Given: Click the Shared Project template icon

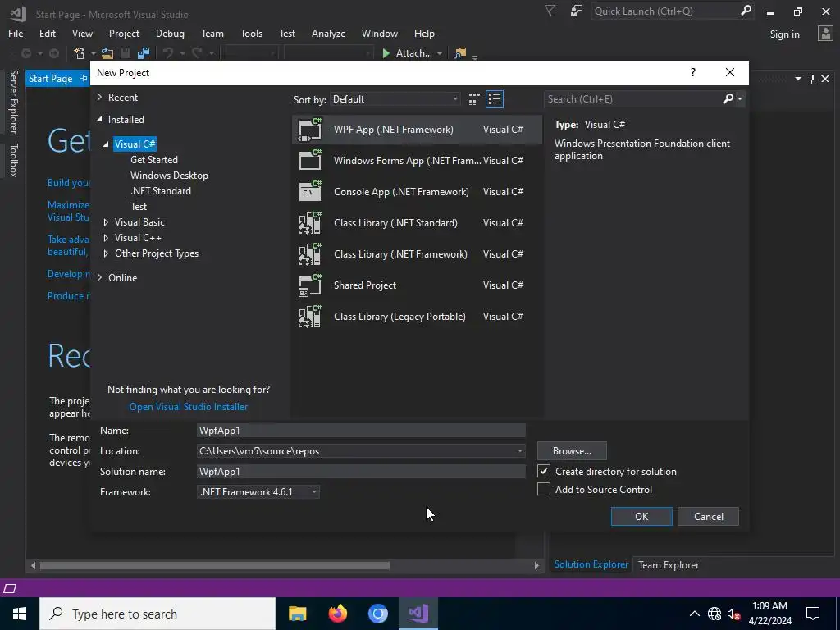Looking at the screenshot, I should click(310, 285).
